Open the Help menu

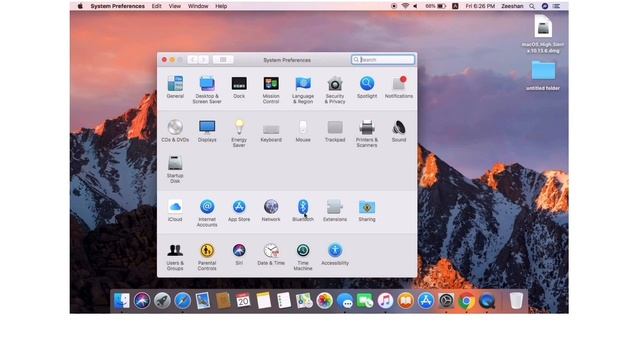(x=221, y=6)
